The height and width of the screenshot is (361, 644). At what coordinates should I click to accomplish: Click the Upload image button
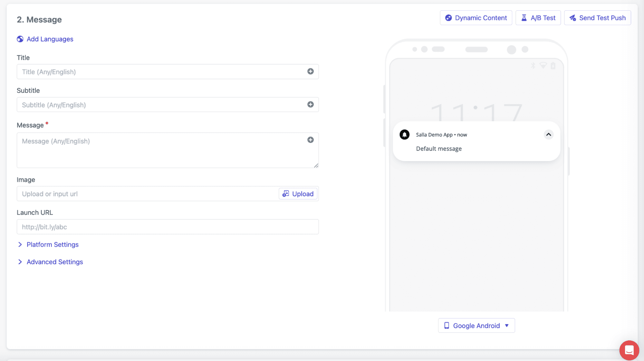[x=298, y=194]
